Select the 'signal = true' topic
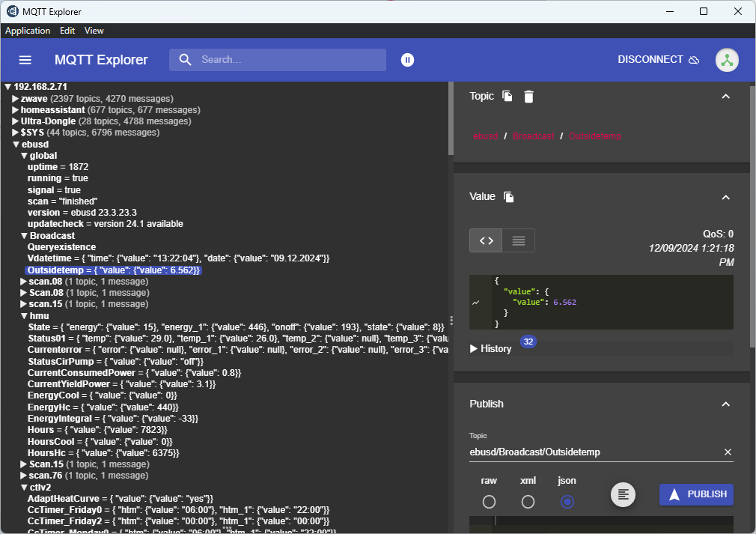756x534 pixels. pos(53,190)
